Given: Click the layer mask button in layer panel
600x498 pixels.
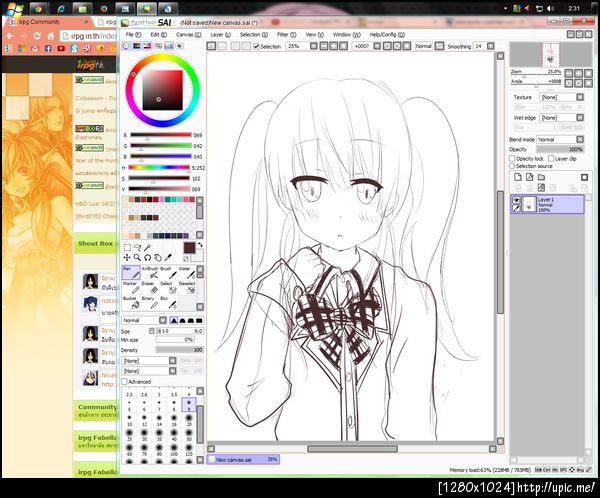Looking at the screenshot, I should pos(584,177).
